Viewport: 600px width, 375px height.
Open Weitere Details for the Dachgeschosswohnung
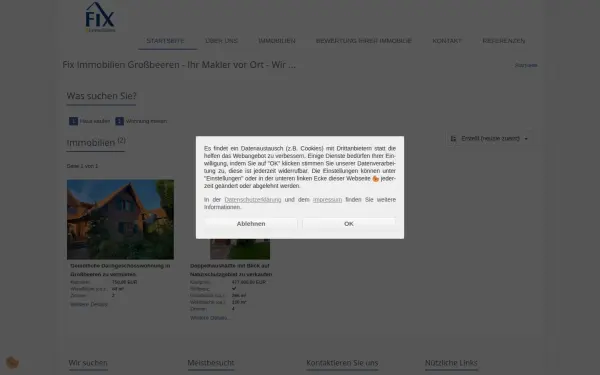89,305
